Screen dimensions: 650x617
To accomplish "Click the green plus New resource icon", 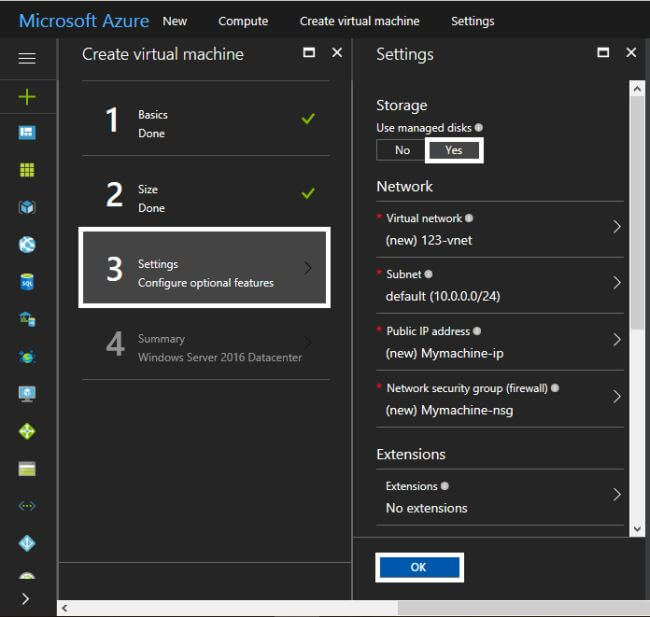I will [27, 97].
